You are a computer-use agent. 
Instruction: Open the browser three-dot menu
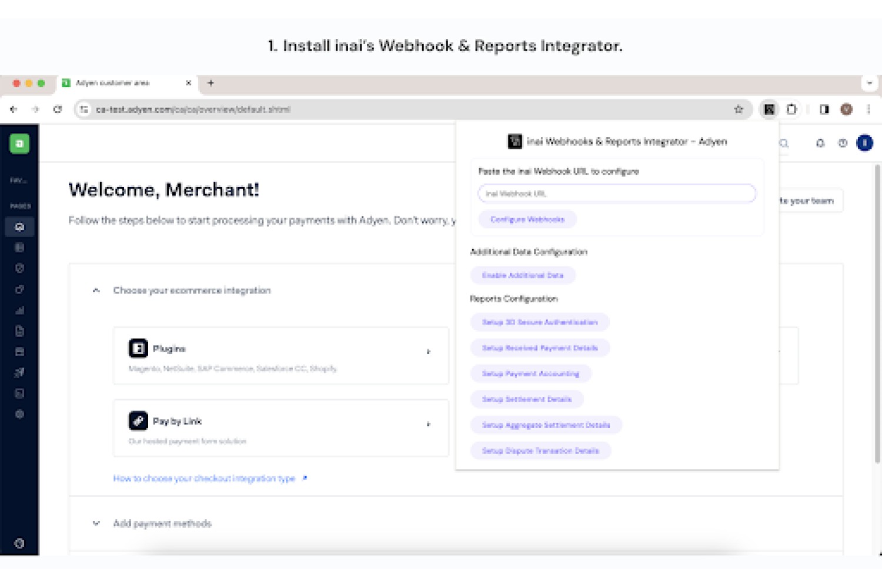[x=868, y=109]
